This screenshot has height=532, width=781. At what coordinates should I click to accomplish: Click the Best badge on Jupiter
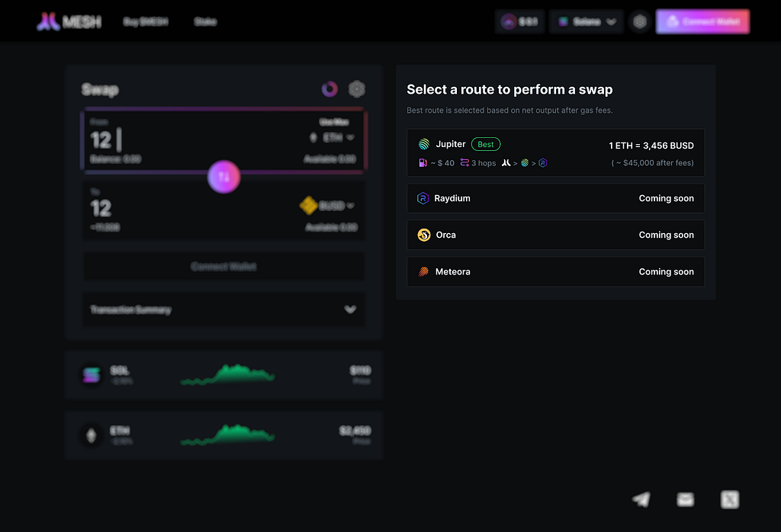(x=486, y=144)
